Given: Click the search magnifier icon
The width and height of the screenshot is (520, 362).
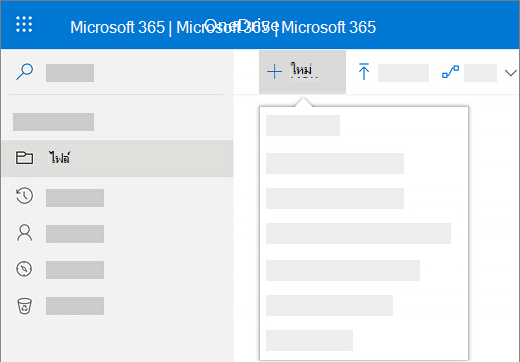Looking at the screenshot, I should click(x=24, y=72).
